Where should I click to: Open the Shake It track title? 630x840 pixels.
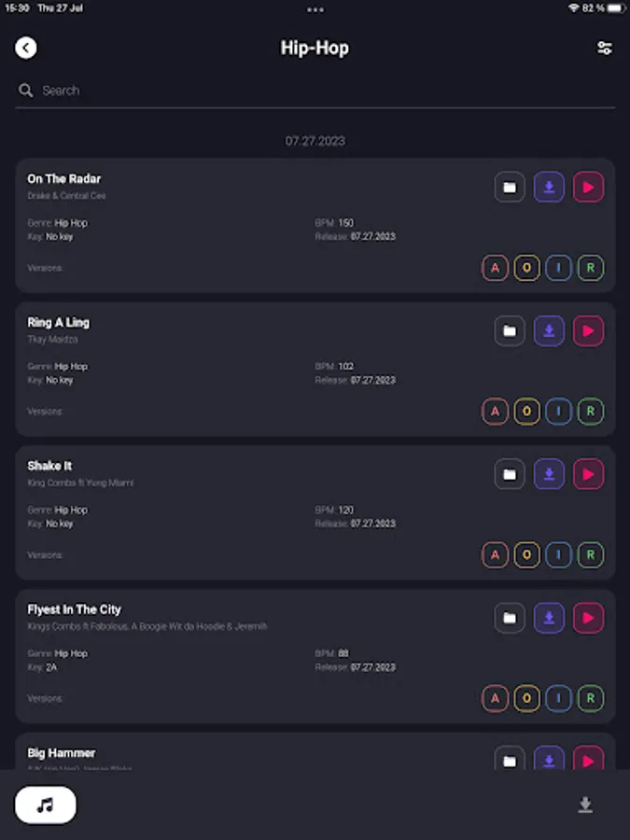[49, 466]
